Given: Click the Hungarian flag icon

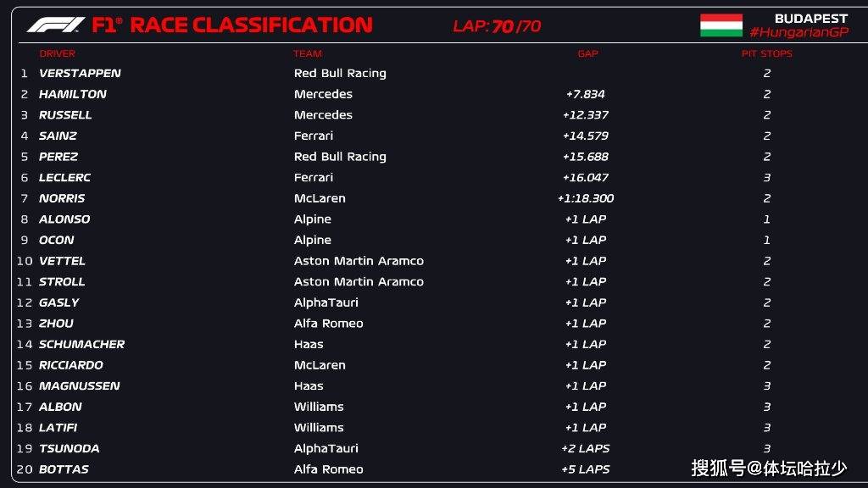Looking at the screenshot, I should click(721, 25).
